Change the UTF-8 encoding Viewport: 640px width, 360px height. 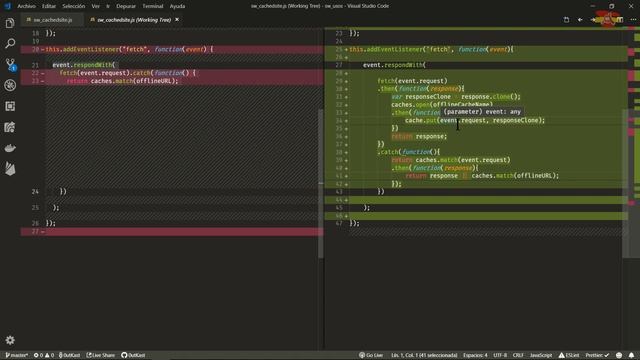pyautogui.click(x=500, y=355)
